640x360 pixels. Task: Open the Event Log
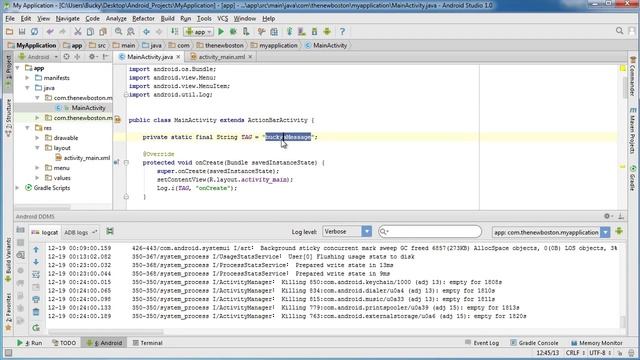coord(482,343)
